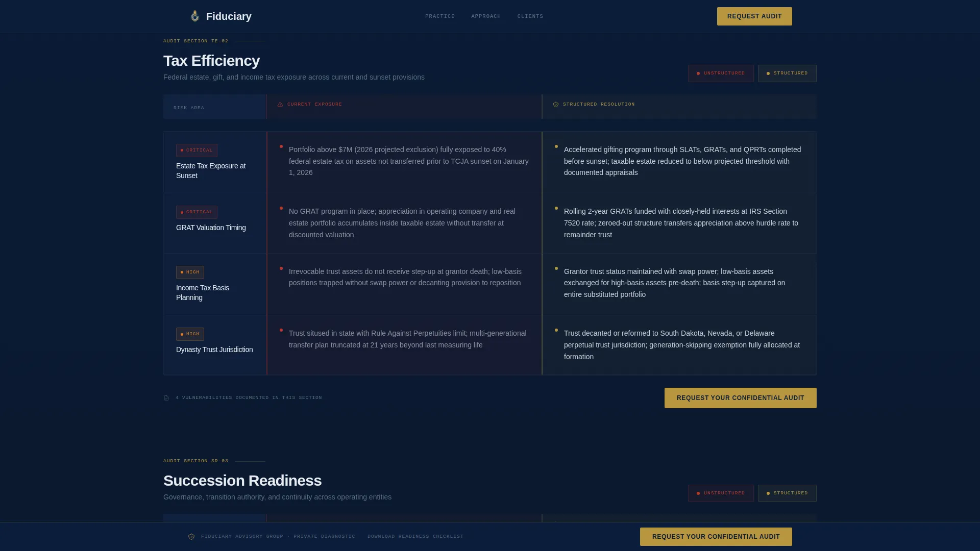Click the shield icon beside Structured Resolution
Screen dimensions: 980x551
click(556, 105)
